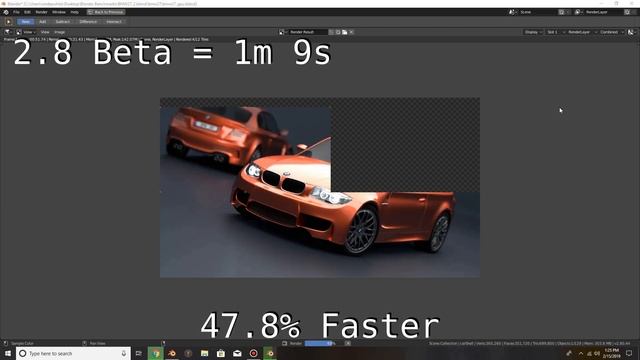Viewport: 640px width, 360px height.
Task: Open Task View from taskbar
Action: 139,353
